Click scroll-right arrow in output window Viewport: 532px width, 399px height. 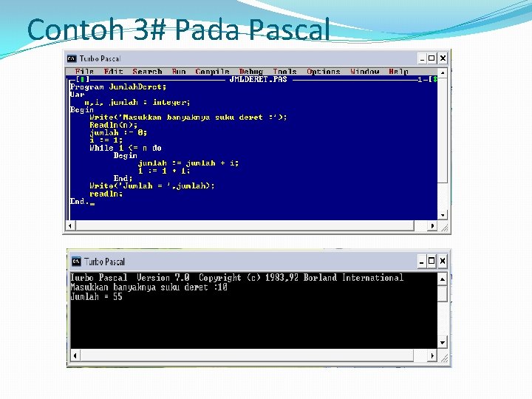tap(432, 355)
